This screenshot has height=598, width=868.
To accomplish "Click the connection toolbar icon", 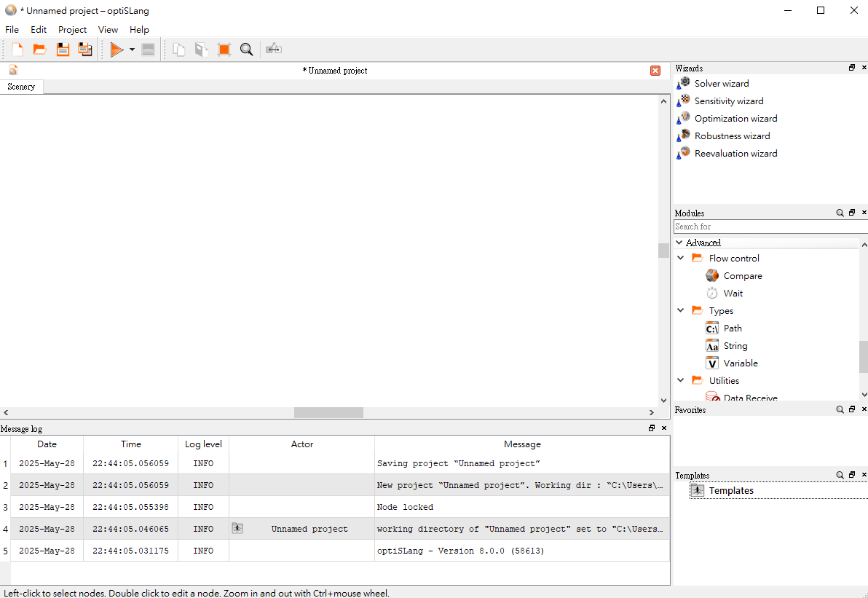I will coord(274,50).
